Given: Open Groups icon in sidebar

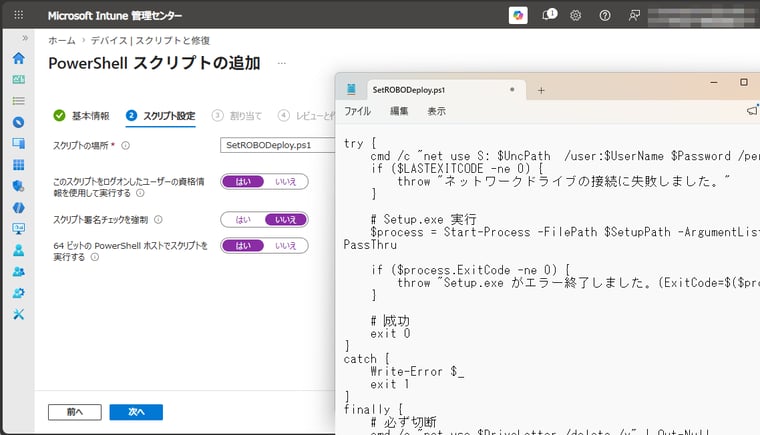Looking at the screenshot, I should [18, 272].
